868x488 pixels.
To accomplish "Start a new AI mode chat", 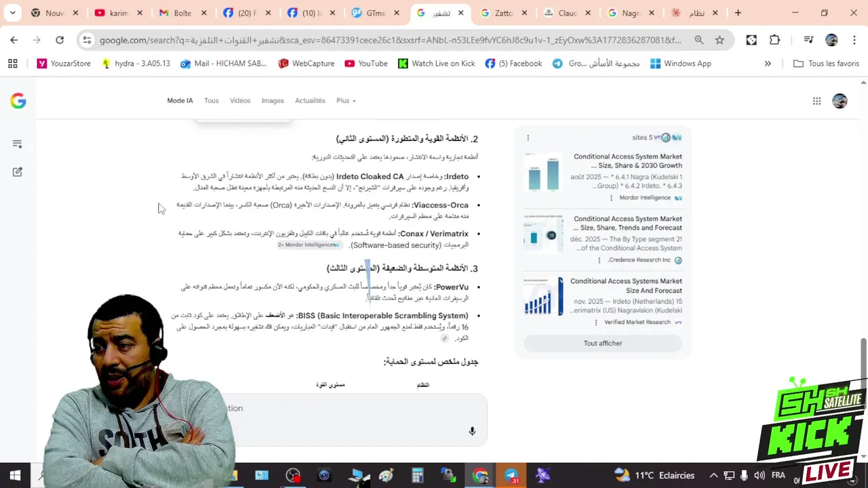I will click(18, 172).
